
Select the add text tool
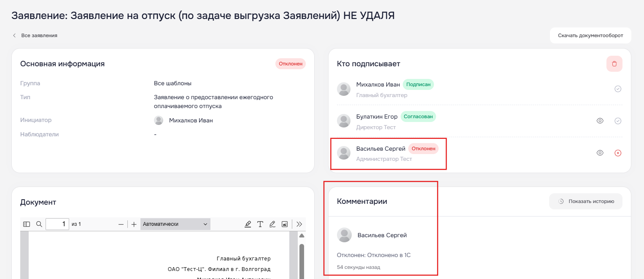click(x=260, y=224)
